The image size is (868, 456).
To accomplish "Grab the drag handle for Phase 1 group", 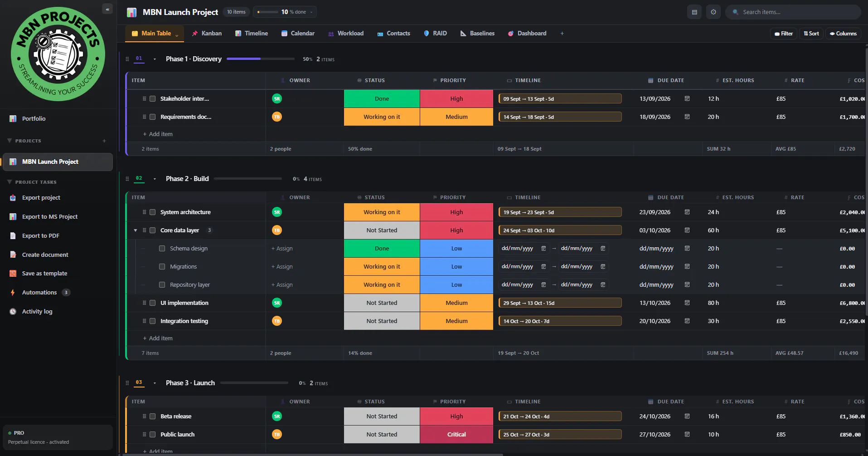I will (x=127, y=59).
